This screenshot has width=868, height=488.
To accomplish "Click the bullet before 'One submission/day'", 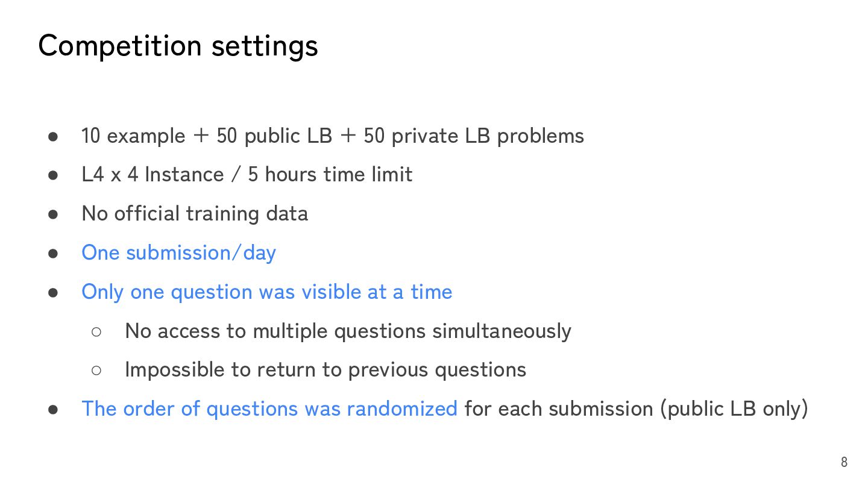I will (53, 254).
